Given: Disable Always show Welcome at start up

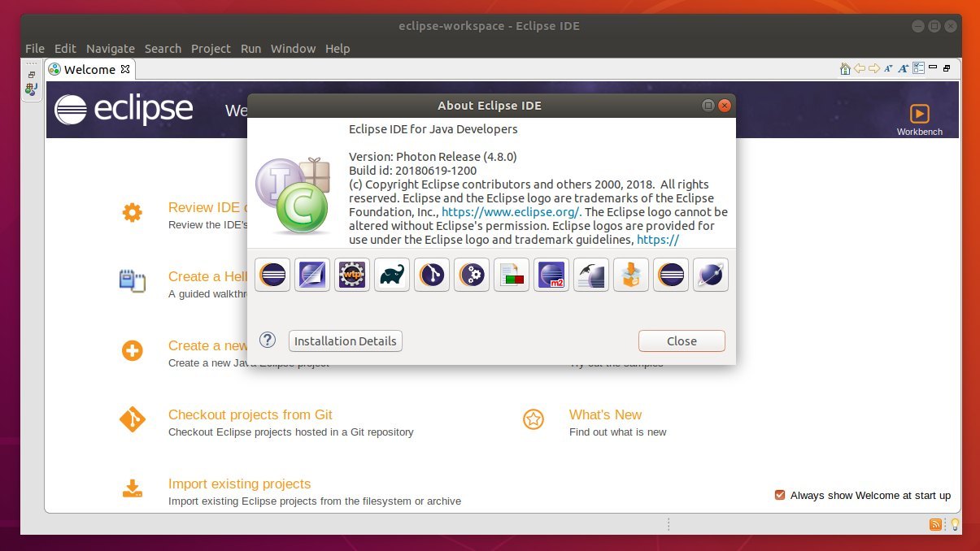Looking at the screenshot, I should point(779,494).
